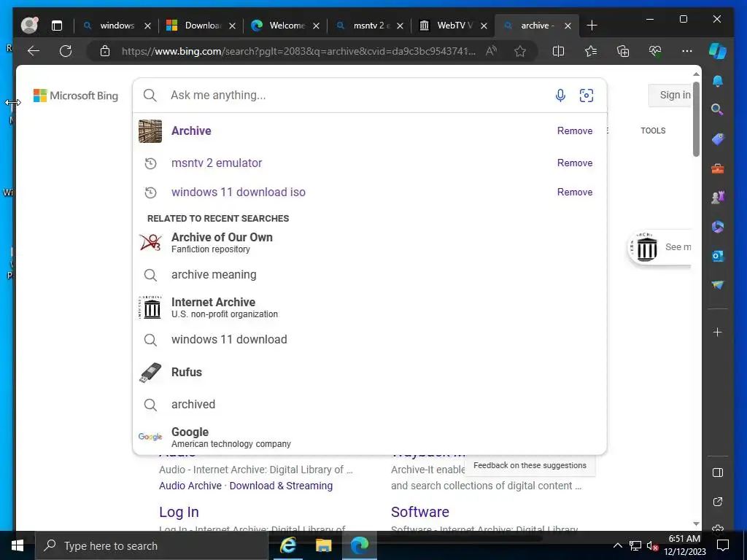Choose Archive of Our Own suggestion
Screen dimensions: 747x560
tap(369, 242)
